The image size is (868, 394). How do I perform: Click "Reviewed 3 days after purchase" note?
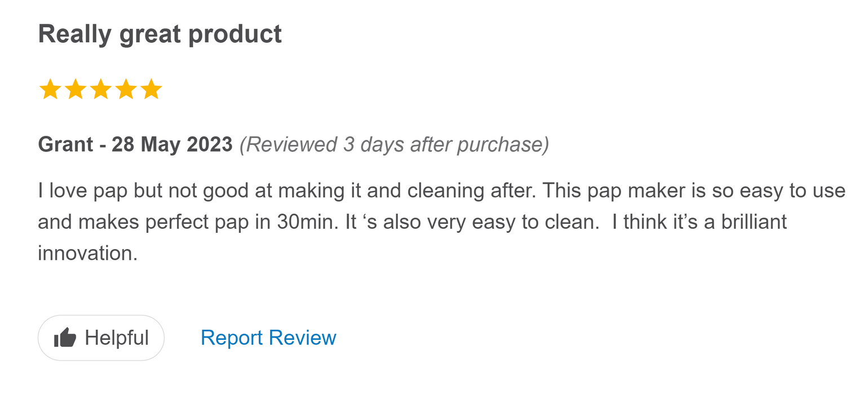(394, 145)
